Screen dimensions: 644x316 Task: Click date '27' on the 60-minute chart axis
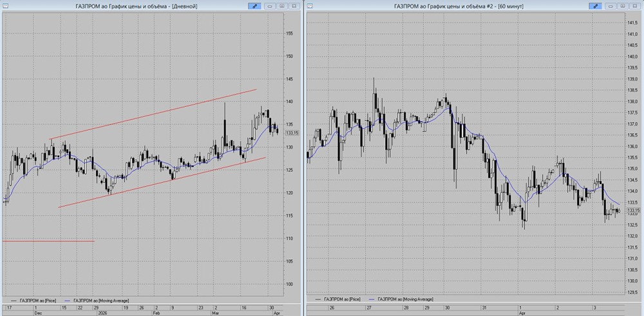point(370,308)
